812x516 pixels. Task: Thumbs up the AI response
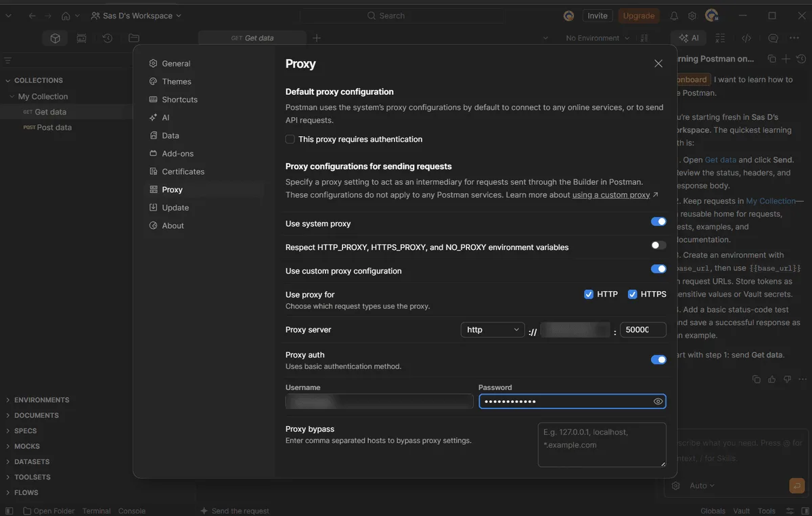(x=772, y=379)
